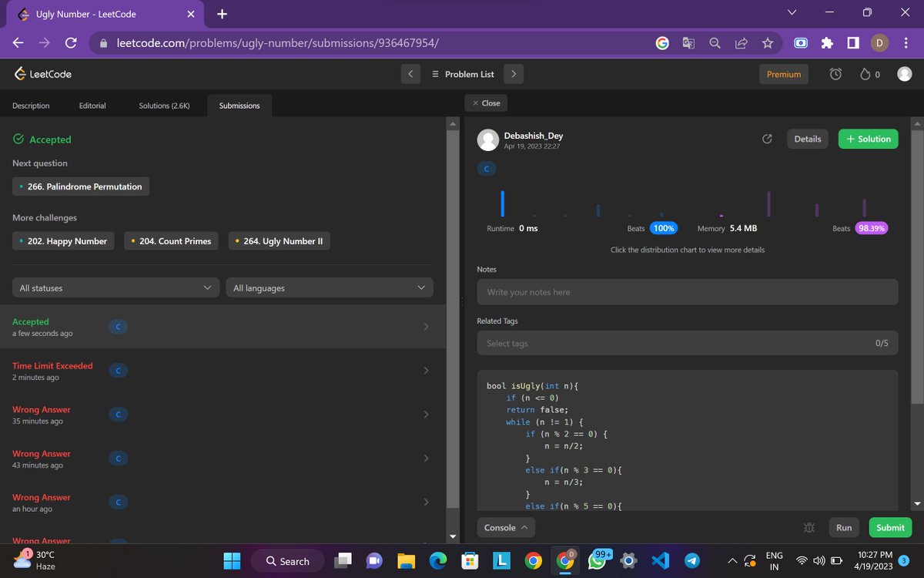Expand the All languages dropdown
The width and height of the screenshot is (924, 578).
[330, 287]
